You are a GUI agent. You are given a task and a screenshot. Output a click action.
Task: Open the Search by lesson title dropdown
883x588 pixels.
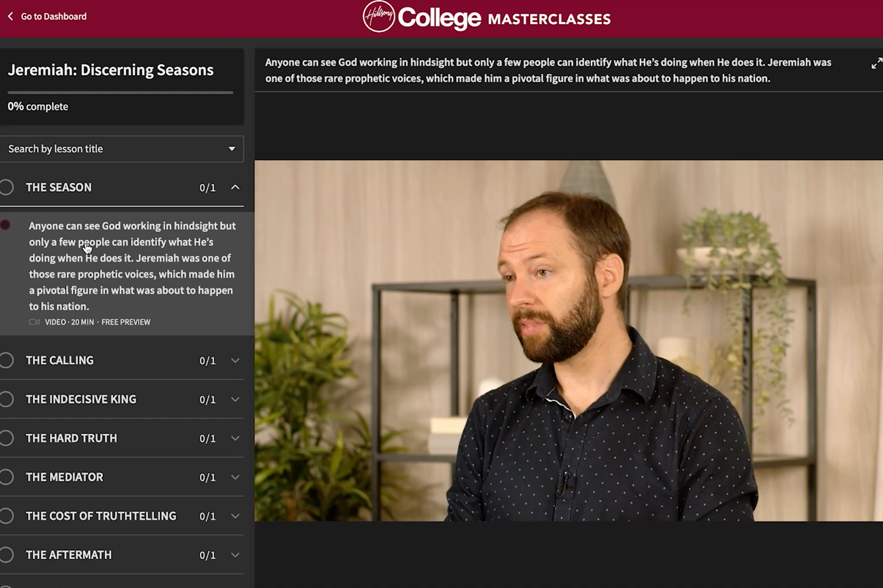point(121,149)
